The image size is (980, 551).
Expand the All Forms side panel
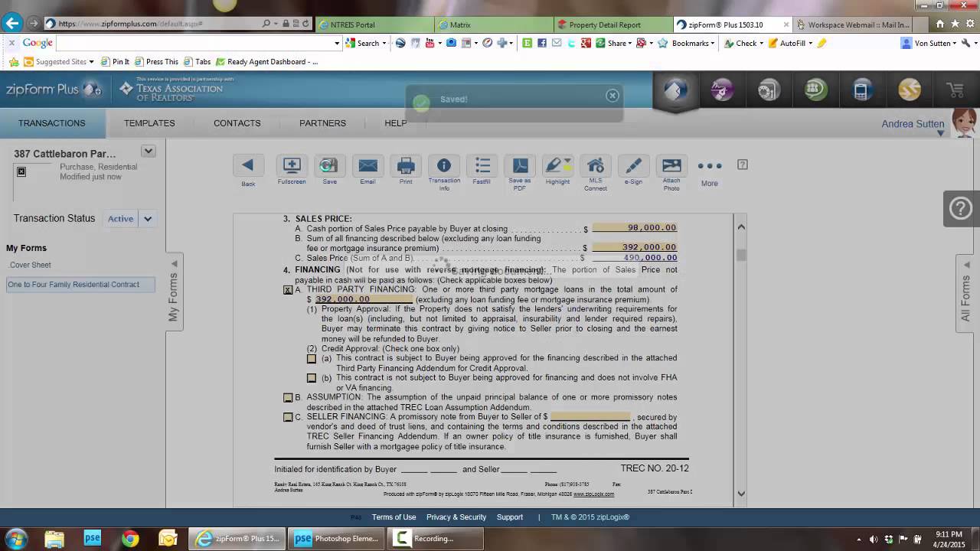pos(965,294)
